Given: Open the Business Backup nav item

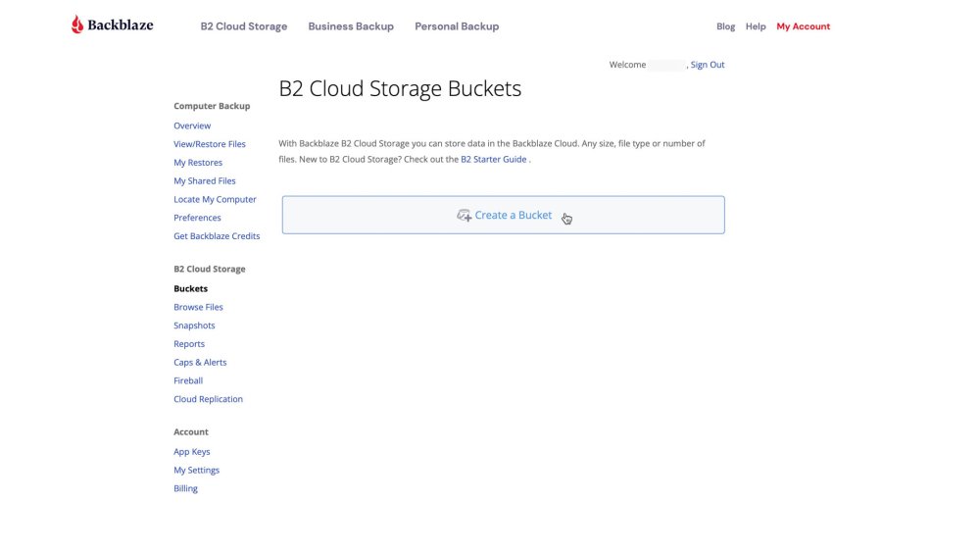Looking at the screenshot, I should click(351, 26).
